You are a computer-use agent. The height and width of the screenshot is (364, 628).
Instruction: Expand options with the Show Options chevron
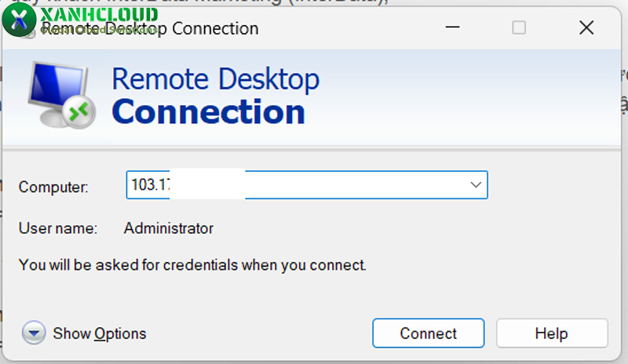pos(34,333)
